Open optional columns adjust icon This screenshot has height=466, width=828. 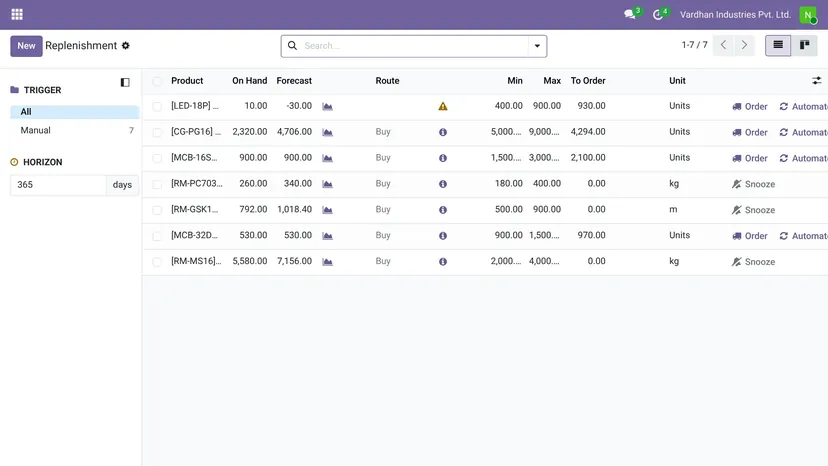816,81
